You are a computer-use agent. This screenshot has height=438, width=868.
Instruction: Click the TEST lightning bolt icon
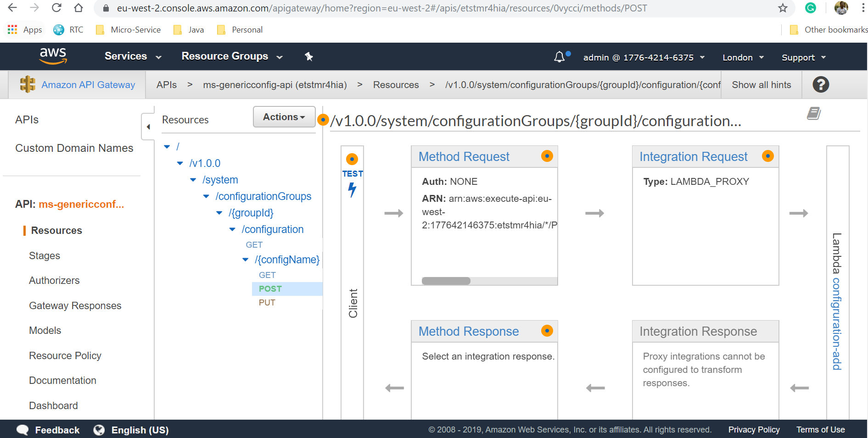(352, 189)
